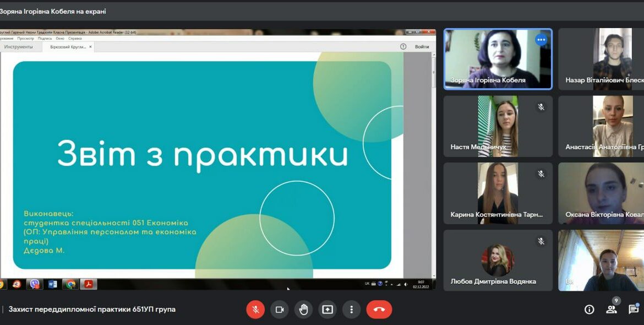Open the in-call chat panel

click(x=634, y=310)
